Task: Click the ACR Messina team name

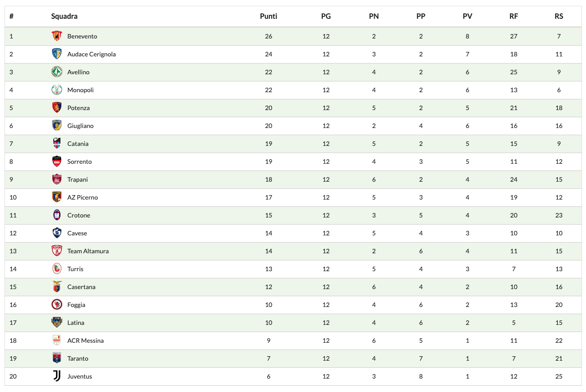Action: click(86, 341)
